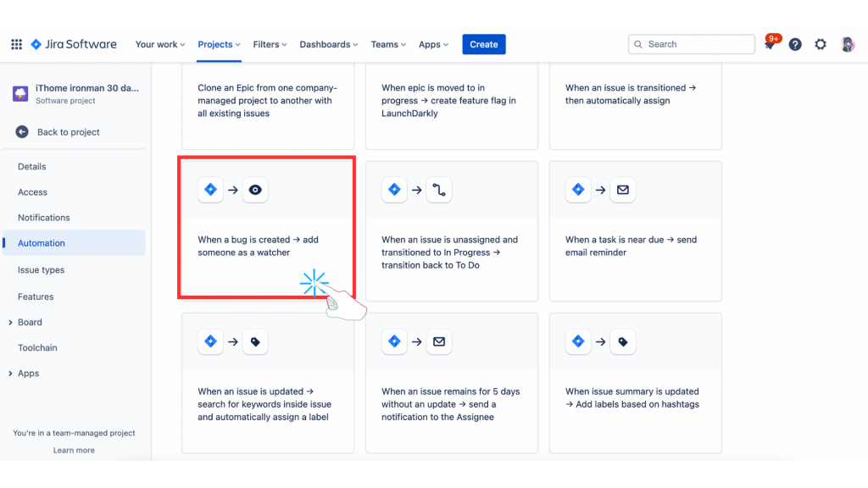Image resolution: width=868 pixels, height=488 pixels.
Task: Click the Create button
Action: [484, 44]
